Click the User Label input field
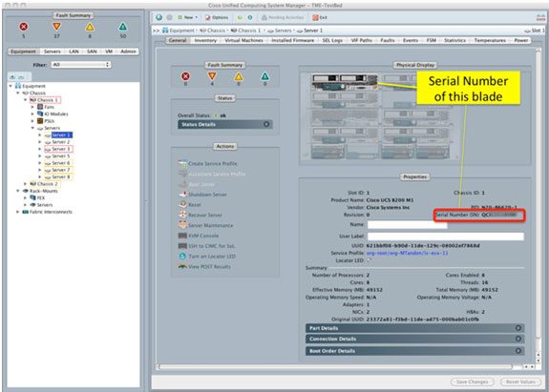549x392 pixels. click(445, 237)
